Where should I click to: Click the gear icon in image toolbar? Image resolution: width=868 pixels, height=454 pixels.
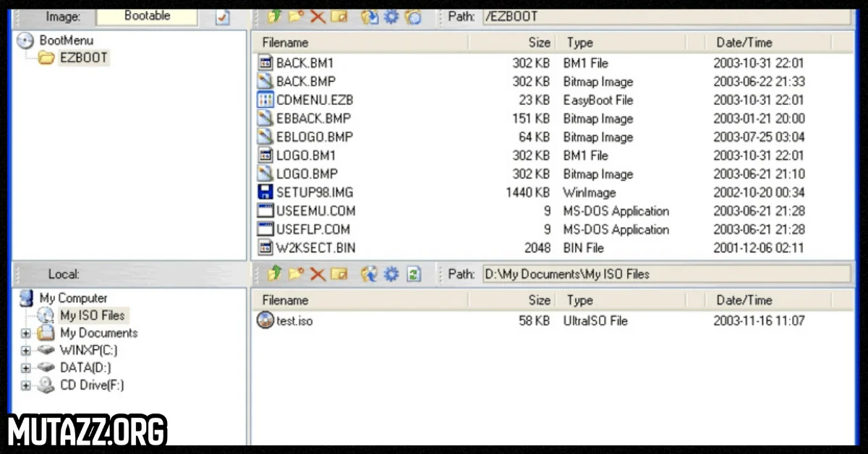(391, 17)
